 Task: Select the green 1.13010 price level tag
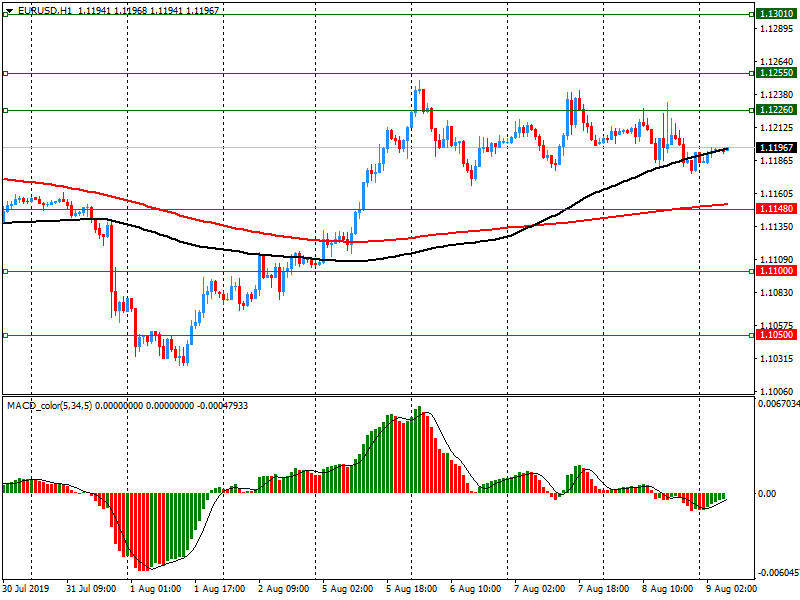[x=777, y=14]
